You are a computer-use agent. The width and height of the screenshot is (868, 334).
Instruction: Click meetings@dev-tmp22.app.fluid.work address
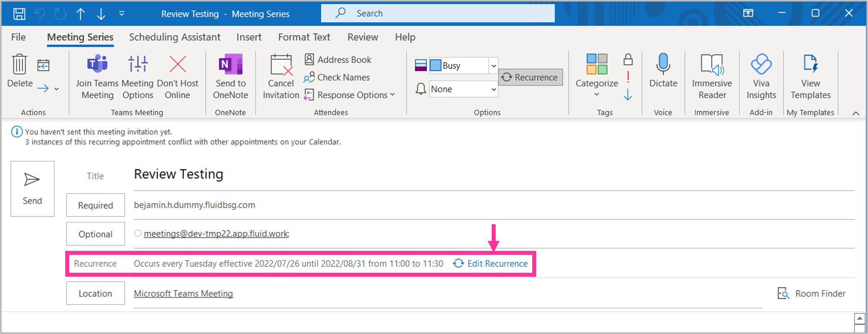[x=216, y=234]
